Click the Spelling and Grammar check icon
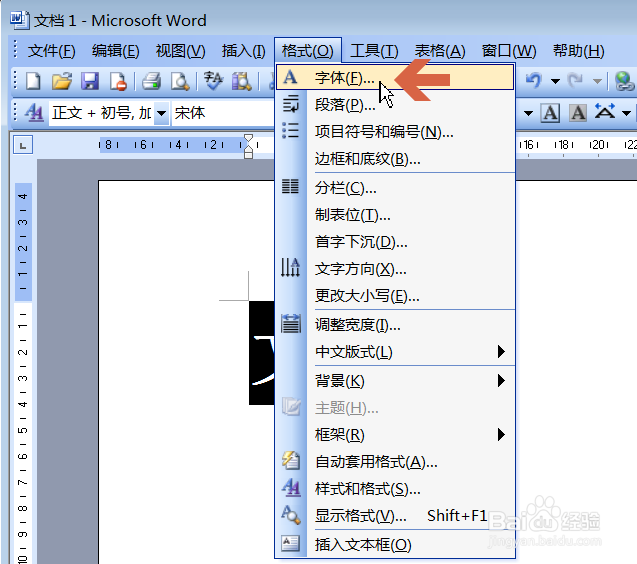The image size is (637, 564). (213, 80)
